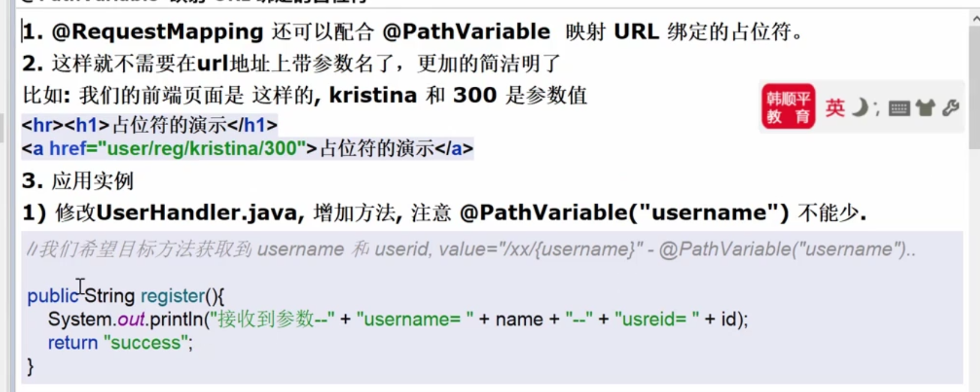The height and width of the screenshot is (392, 980).
Task: Click italic out in System.out.println
Action: point(131,319)
